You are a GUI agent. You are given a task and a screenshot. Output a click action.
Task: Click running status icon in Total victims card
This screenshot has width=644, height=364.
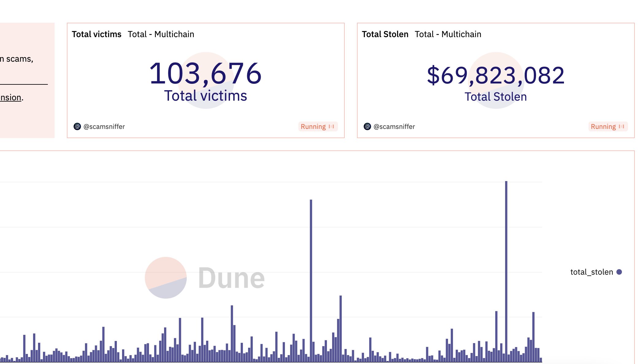(332, 126)
